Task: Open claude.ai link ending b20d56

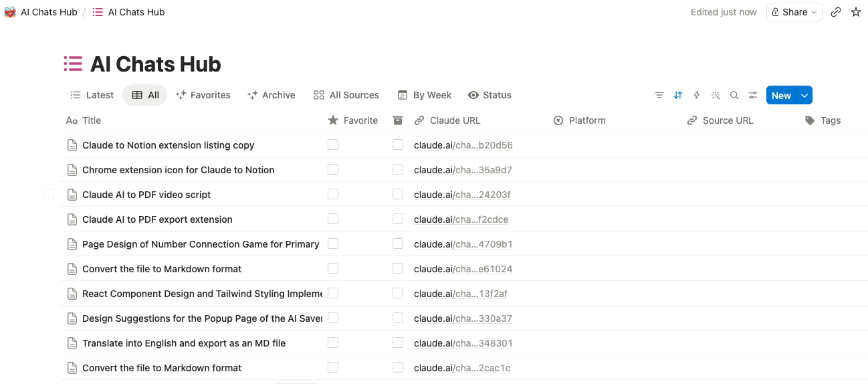Action: click(463, 145)
